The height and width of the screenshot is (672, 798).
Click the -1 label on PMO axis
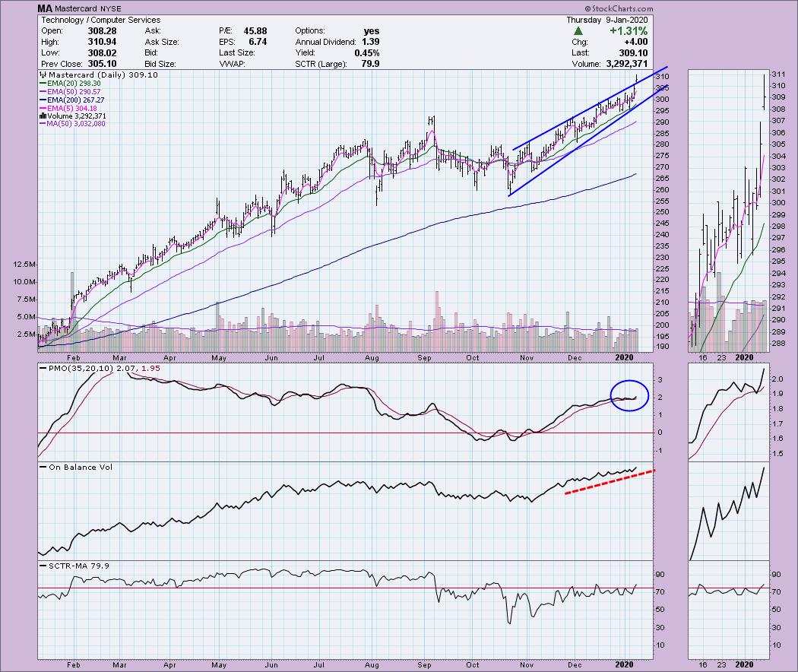coord(660,451)
